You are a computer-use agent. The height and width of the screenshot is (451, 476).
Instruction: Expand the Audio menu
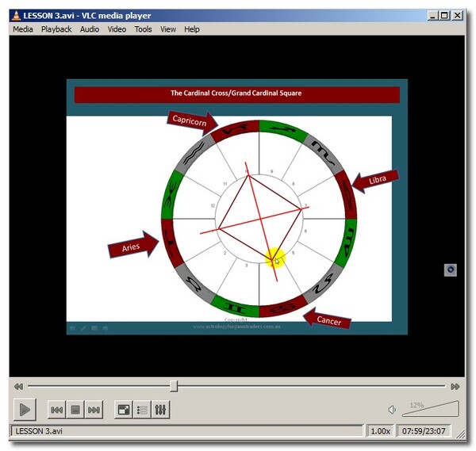pos(90,29)
